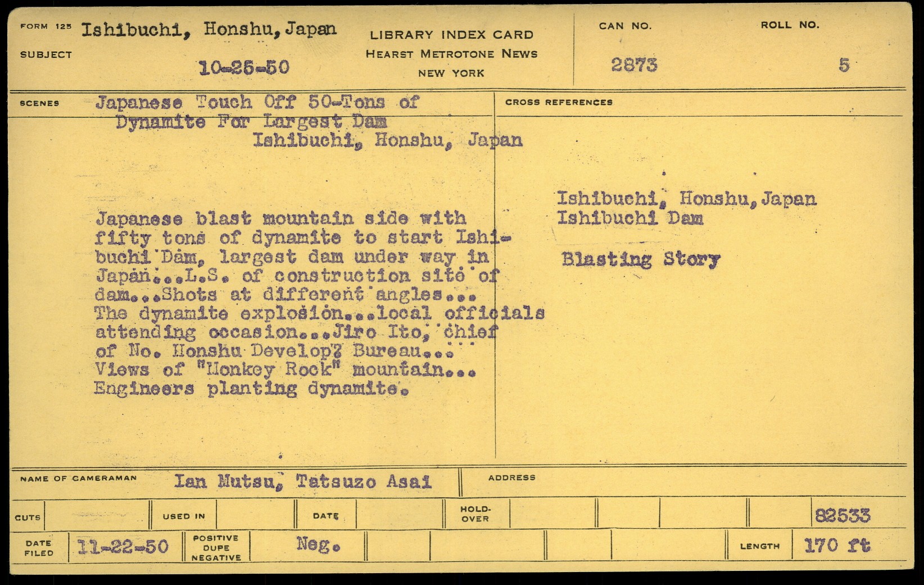
Task: Click the "HOLD-OVER" field label
Action: coord(475,514)
